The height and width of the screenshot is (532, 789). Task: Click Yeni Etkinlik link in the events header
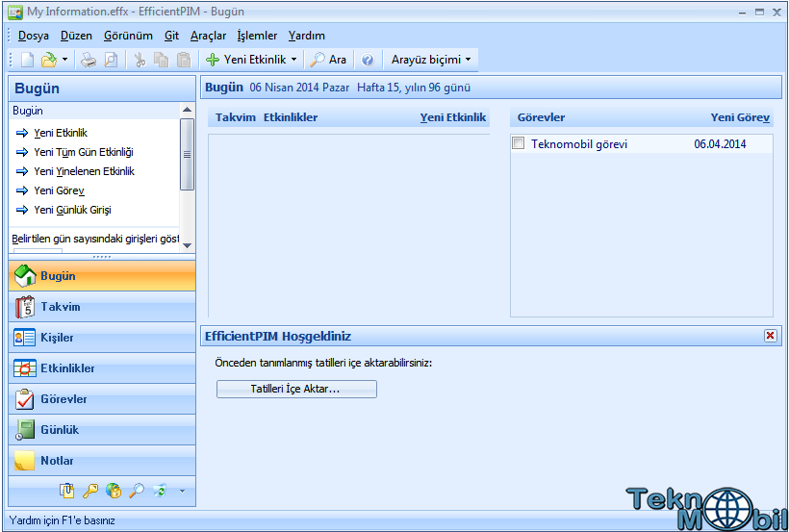[x=453, y=117]
